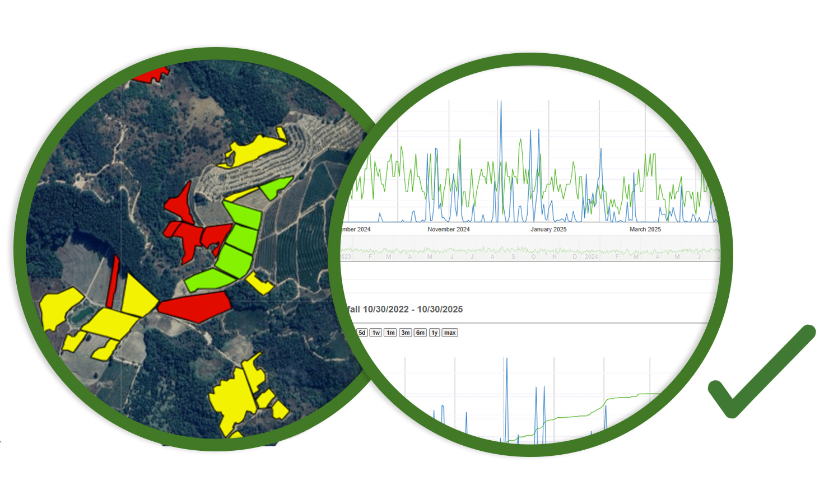838x504 pixels.
Task: Select the 5d time range button
Action: click(362, 333)
